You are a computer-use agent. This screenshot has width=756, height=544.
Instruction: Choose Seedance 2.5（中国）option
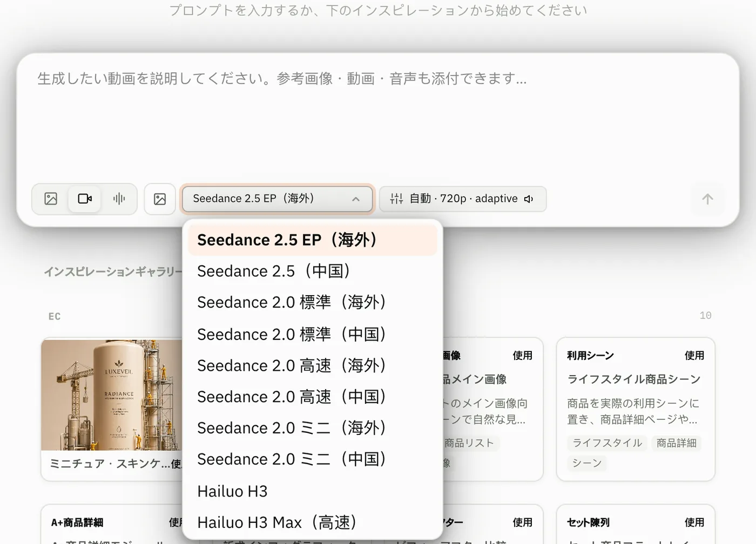pos(312,271)
